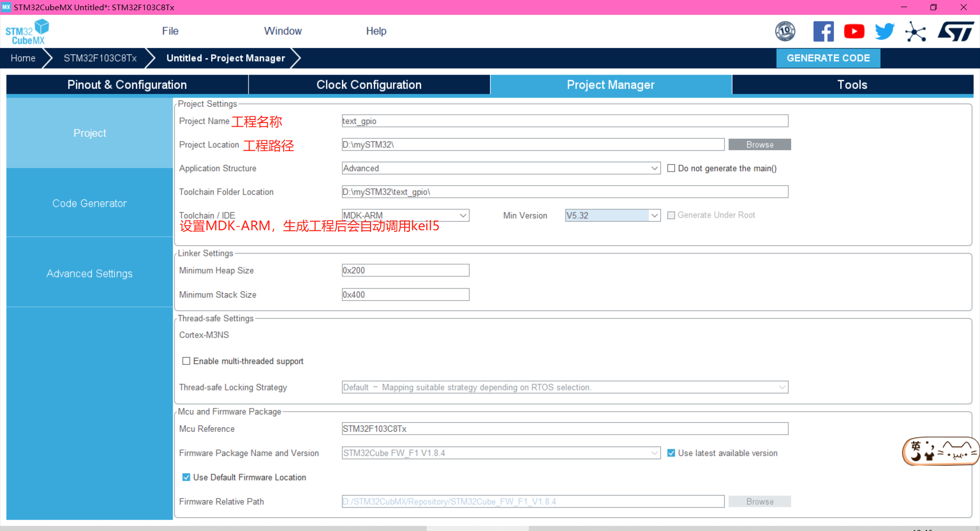
Task: Click the Project Location path field
Action: click(x=533, y=144)
